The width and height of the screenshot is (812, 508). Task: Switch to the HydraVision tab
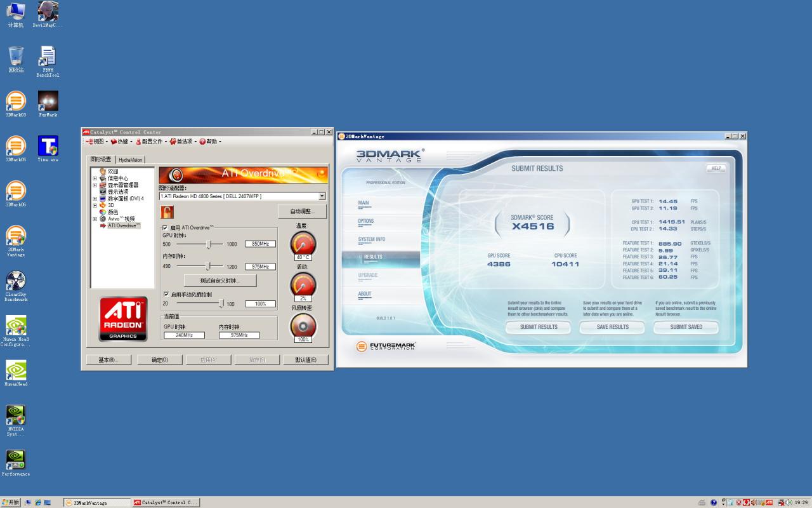pos(131,160)
